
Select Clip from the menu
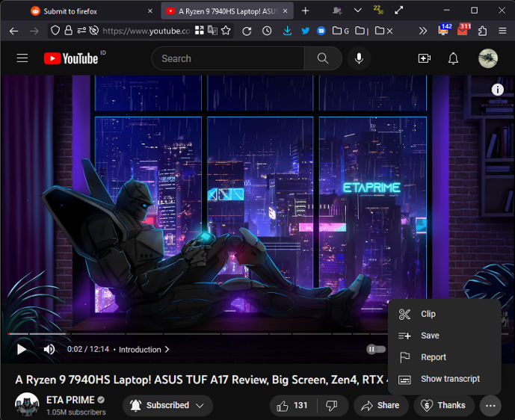(x=445, y=314)
